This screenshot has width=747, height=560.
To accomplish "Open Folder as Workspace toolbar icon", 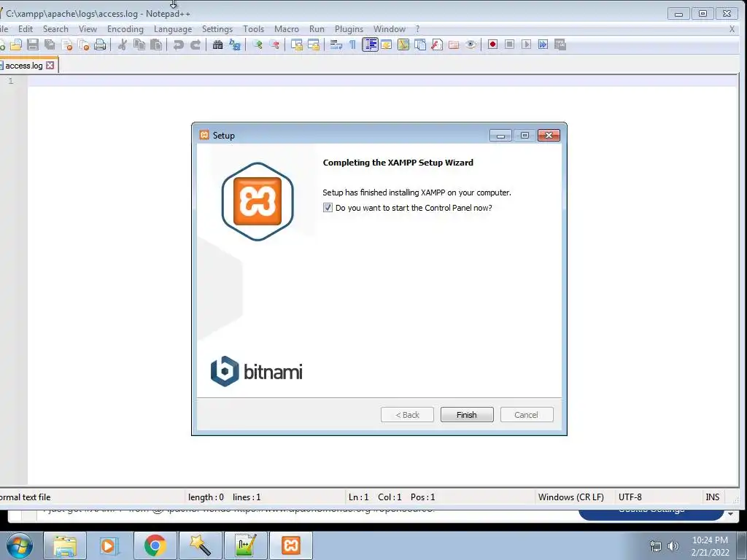I will (x=454, y=44).
